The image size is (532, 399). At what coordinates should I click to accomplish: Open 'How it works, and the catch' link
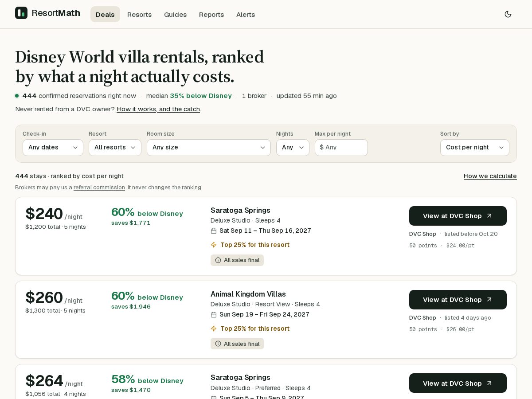[158, 109]
